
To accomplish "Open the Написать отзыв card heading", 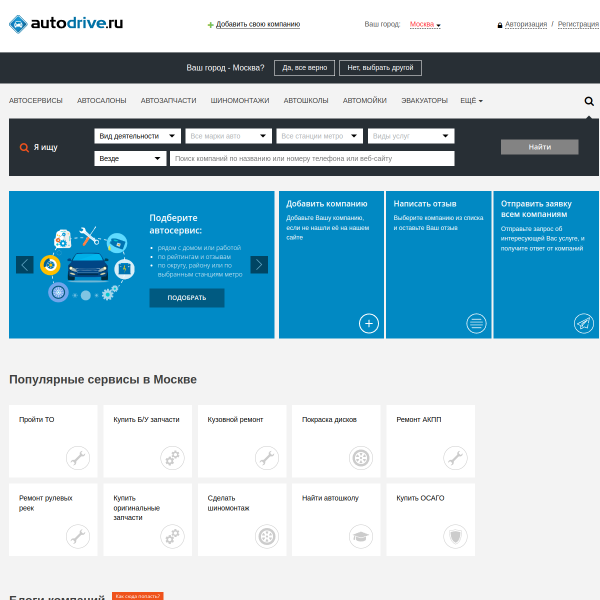I will (425, 204).
